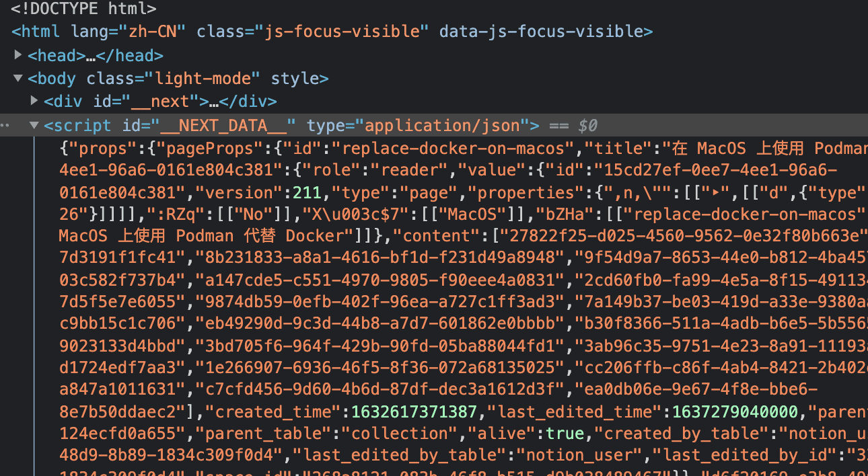Click the UUID a147cde5-c551-4970-9805-f90eee4a0831
868x476 pixels.
[380, 280]
